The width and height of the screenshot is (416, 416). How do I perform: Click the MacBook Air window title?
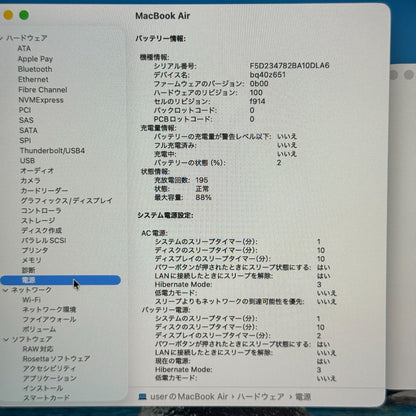(x=163, y=16)
